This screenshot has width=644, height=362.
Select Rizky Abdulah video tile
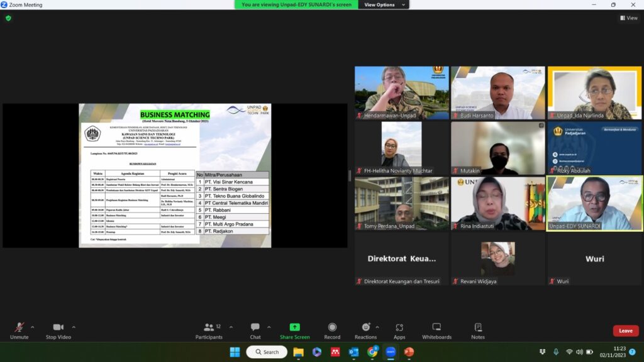pos(594,148)
